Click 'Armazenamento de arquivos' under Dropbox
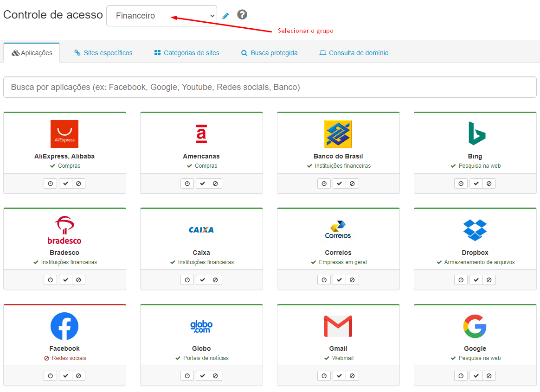The image size is (540, 392). (479, 262)
